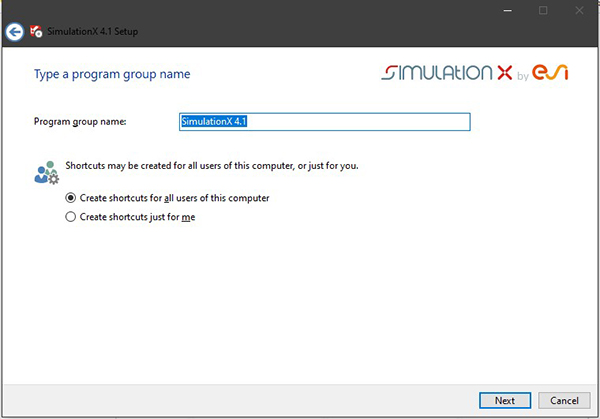Click the Type a program group name heading

pos(112,74)
